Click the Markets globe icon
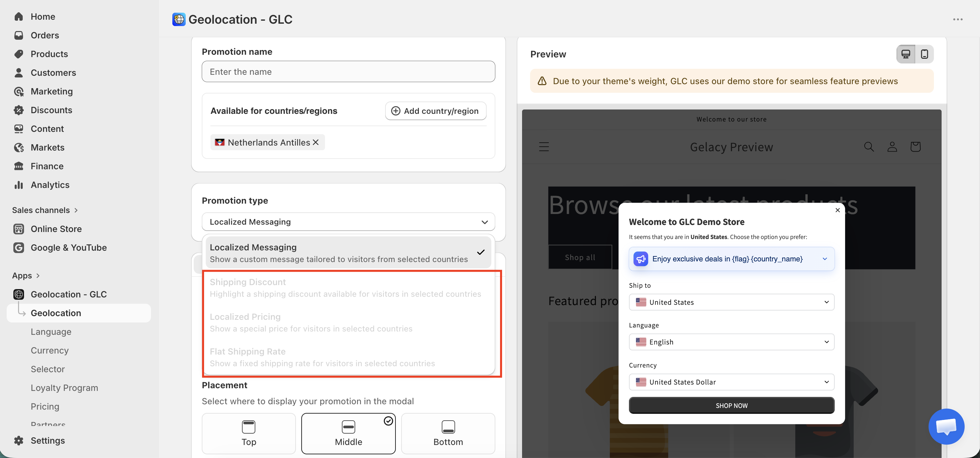 click(19, 147)
